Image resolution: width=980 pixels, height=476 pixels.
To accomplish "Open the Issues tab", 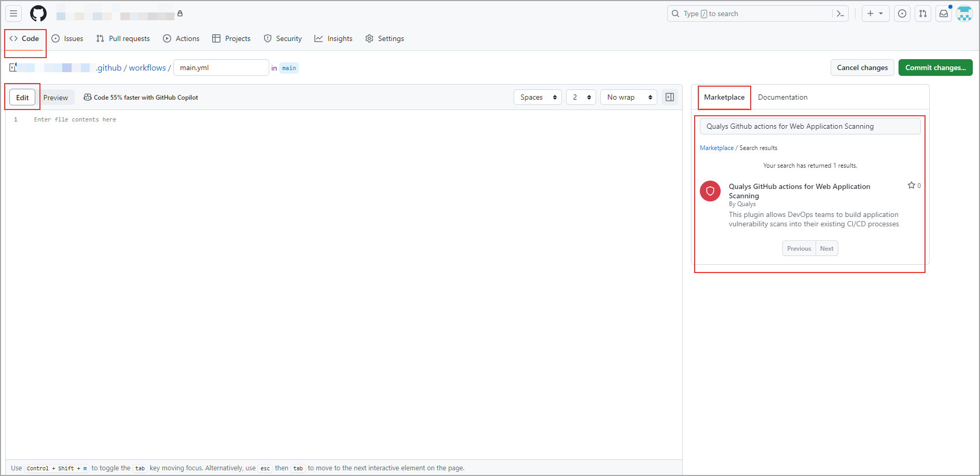I will click(x=67, y=38).
